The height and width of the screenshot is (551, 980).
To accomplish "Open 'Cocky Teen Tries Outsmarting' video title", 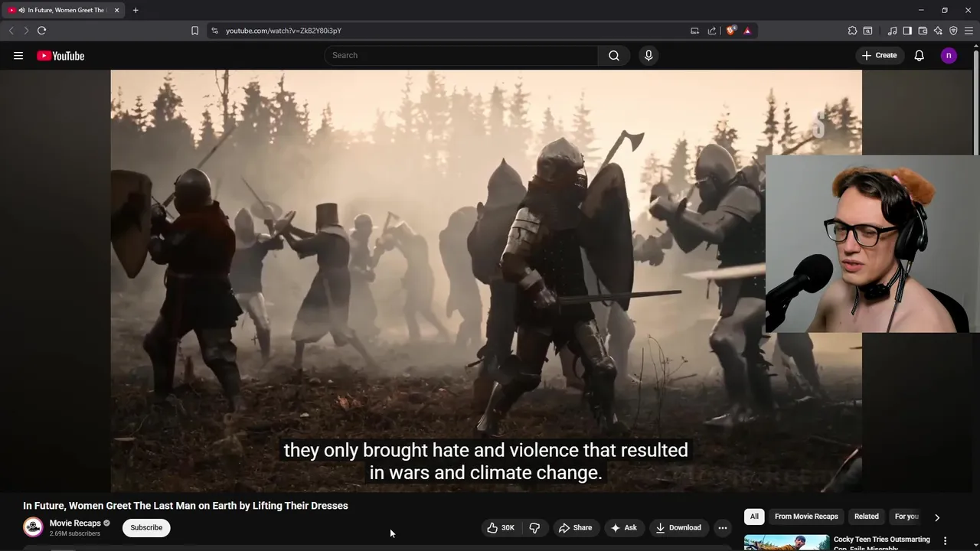I will (x=881, y=543).
